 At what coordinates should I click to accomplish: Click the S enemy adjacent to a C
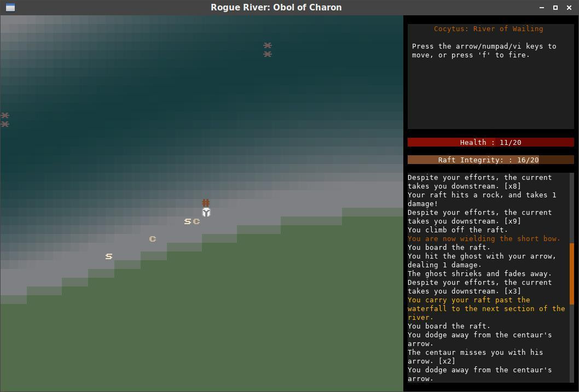click(188, 221)
